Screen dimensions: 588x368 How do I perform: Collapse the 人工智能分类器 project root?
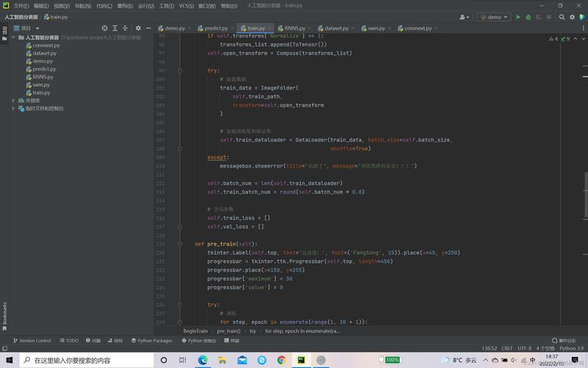coord(13,38)
